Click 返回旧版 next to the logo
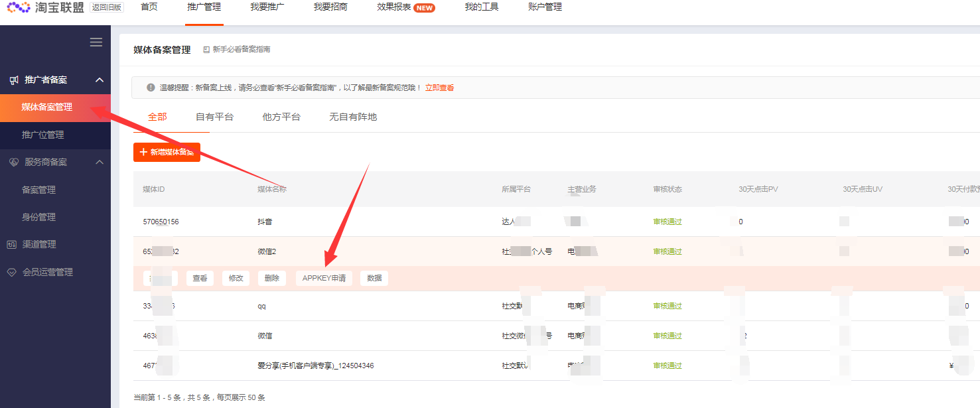Image resolution: width=980 pixels, height=408 pixels. (x=107, y=7)
